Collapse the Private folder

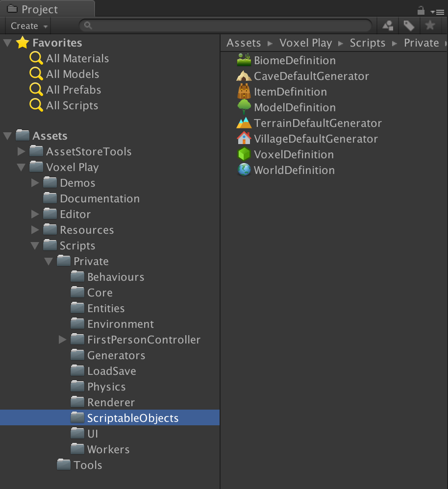point(48,261)
